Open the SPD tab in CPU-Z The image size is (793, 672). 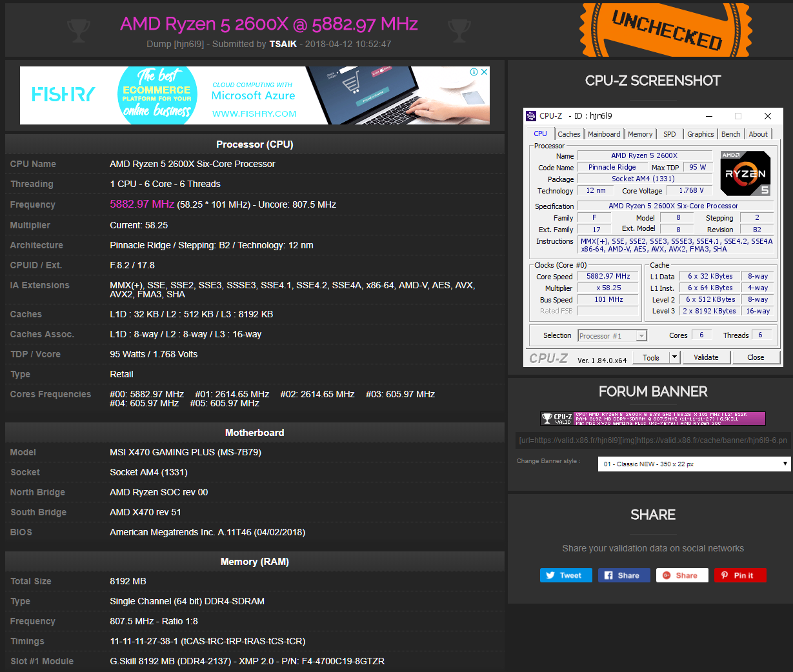670,133
